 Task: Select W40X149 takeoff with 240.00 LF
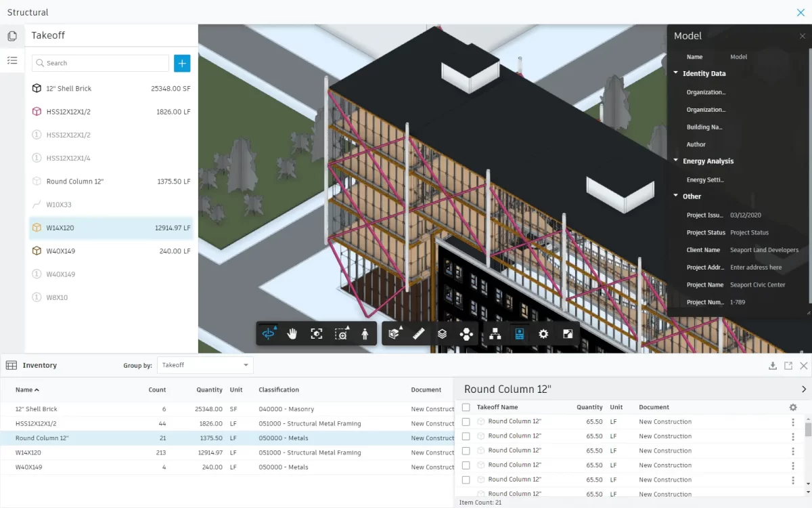point(112,251)
